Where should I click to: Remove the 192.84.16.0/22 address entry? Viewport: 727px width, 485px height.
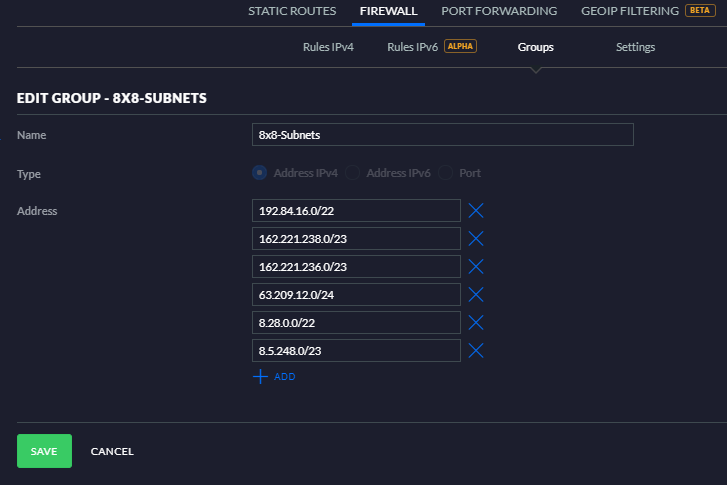[x=476, y=211]
